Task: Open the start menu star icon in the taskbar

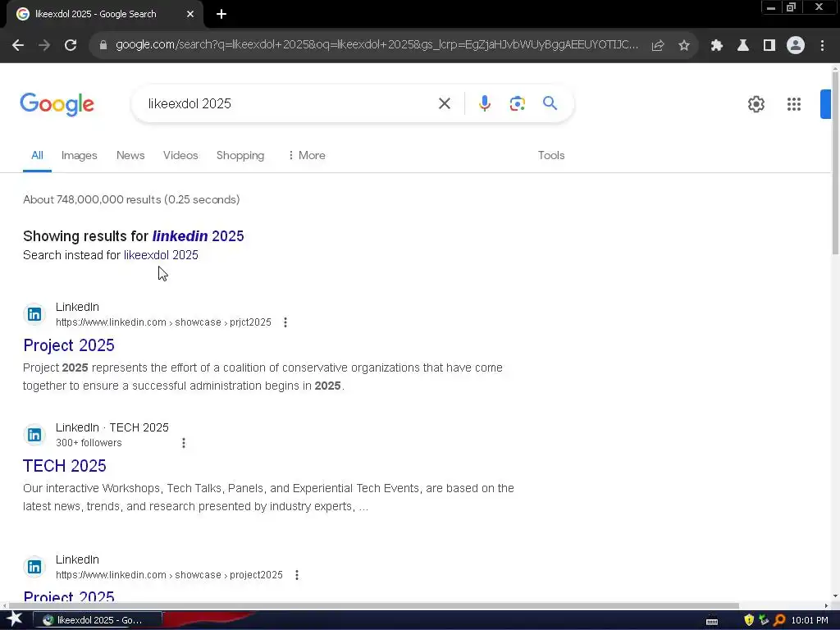Action: coord(15,620)
